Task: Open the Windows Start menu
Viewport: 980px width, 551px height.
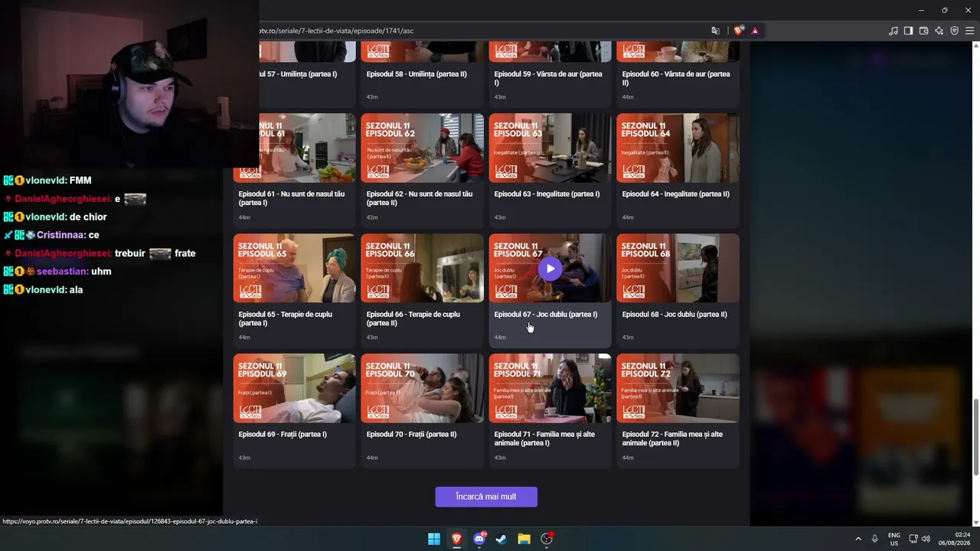Action: coord(434,539)
